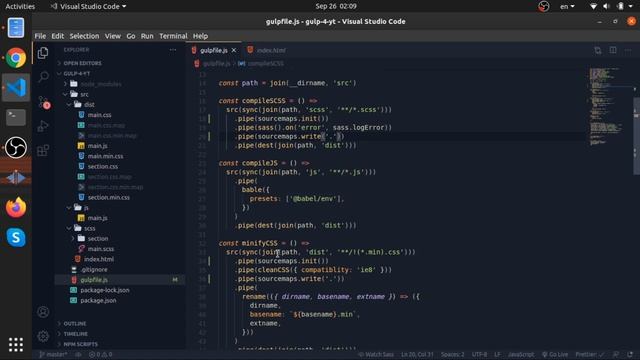Click the Explorer panel more actions ellipsis

173,50
